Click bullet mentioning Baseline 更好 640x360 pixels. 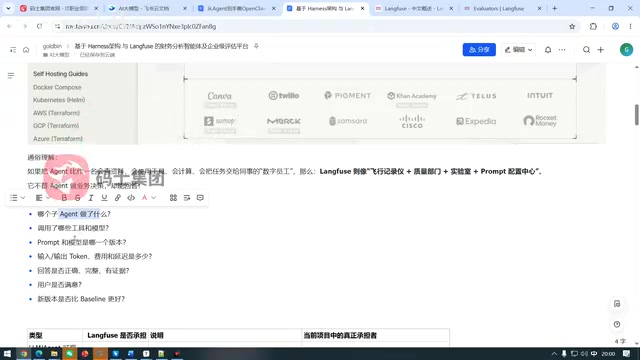click(x=81, y=299)
